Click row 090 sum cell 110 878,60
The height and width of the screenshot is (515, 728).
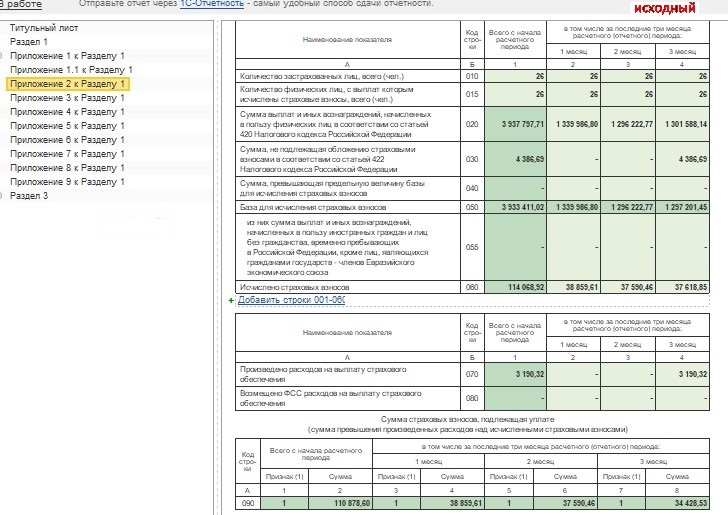[340, 503]
